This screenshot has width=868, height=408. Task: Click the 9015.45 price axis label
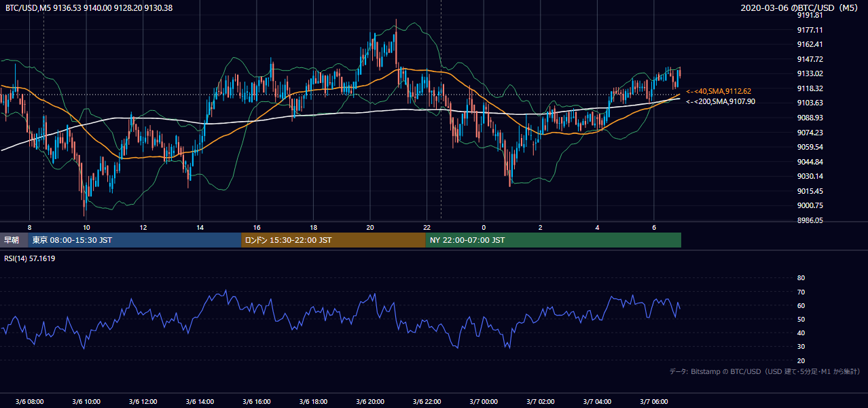[x=810, y=191]
